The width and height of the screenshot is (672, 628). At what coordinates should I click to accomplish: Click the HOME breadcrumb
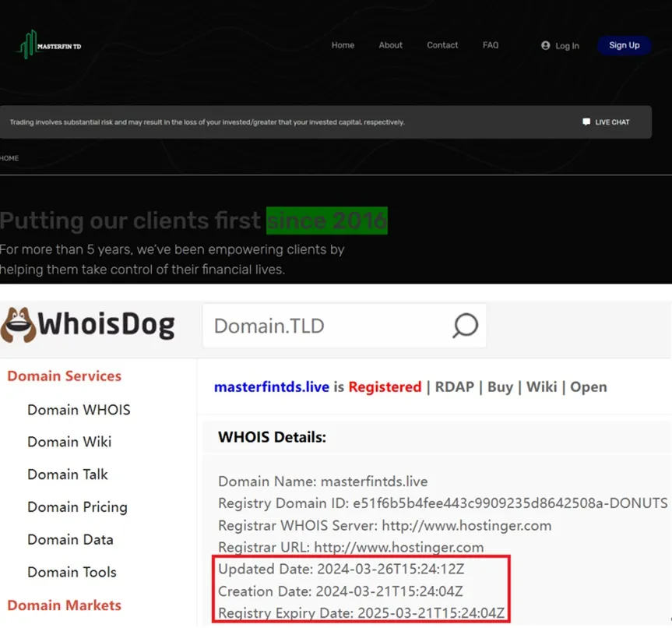(x=9, y=158)
